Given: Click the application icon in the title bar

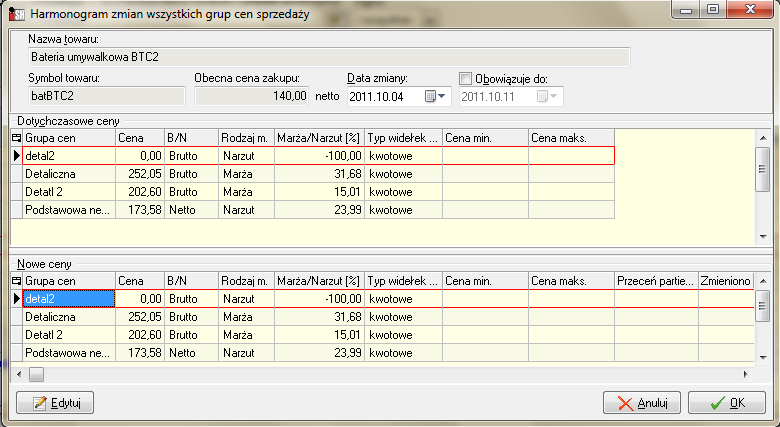Looking at the screenshot, I should [16, 13].
